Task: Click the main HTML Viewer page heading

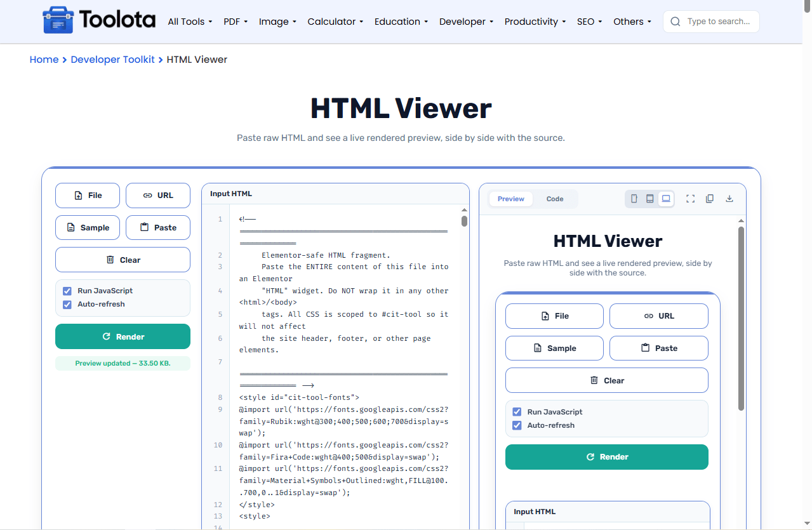Action: point(401,109)
